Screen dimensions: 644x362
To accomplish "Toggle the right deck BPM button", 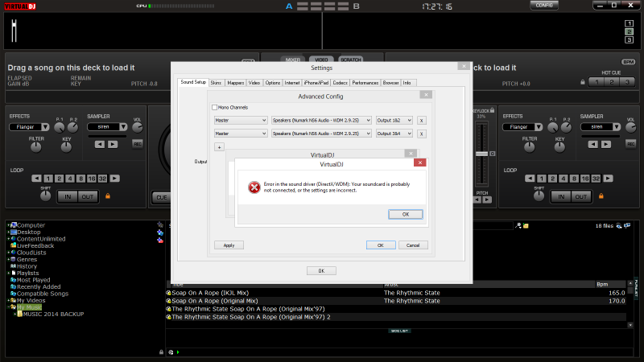I will coord(628,61).
